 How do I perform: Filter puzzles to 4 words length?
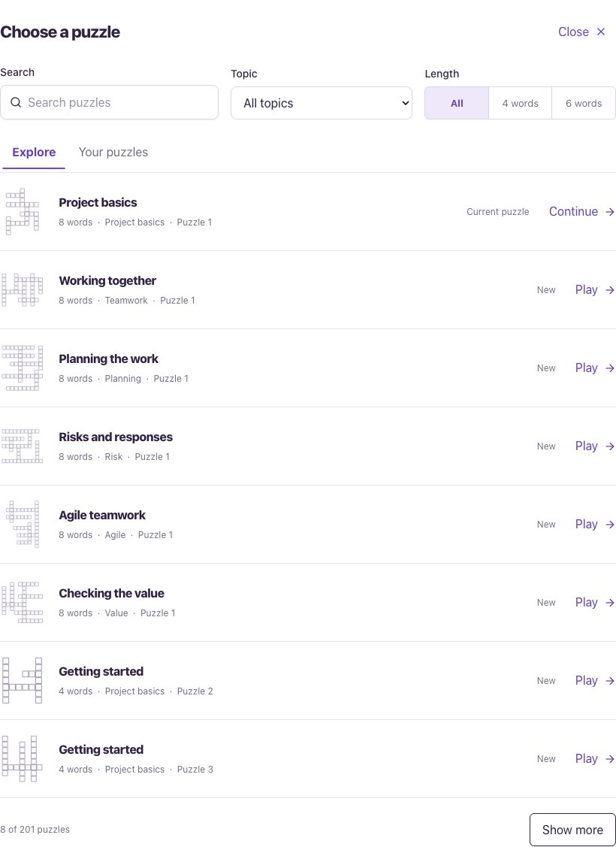pyautogui.click(x=520, y=103)
